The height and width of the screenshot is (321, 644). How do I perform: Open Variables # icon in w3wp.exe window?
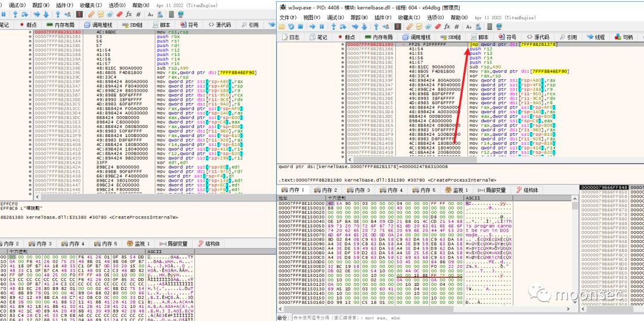click(457, 27)
